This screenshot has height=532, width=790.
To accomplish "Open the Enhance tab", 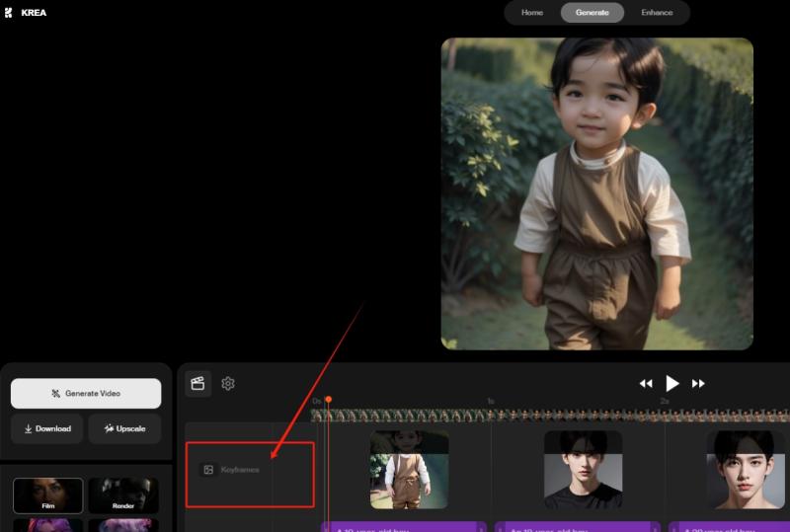I will (657, 13).
